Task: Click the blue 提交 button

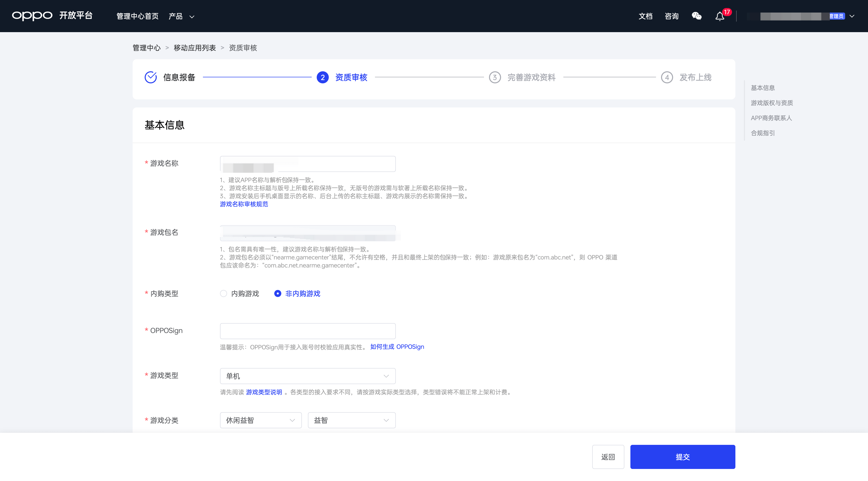Action: click(682, 457)
